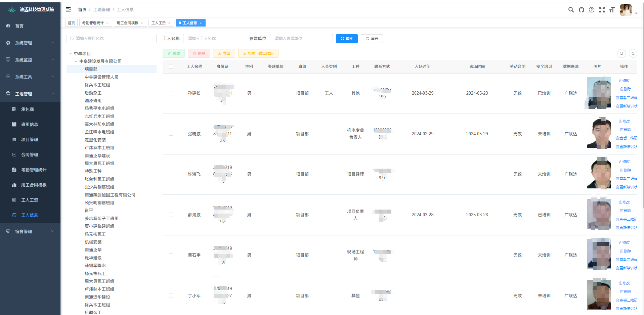The height and width of the screenshot is (315, 644).
Task: Click the blue 搜索 button
Action: coord(347,39)
